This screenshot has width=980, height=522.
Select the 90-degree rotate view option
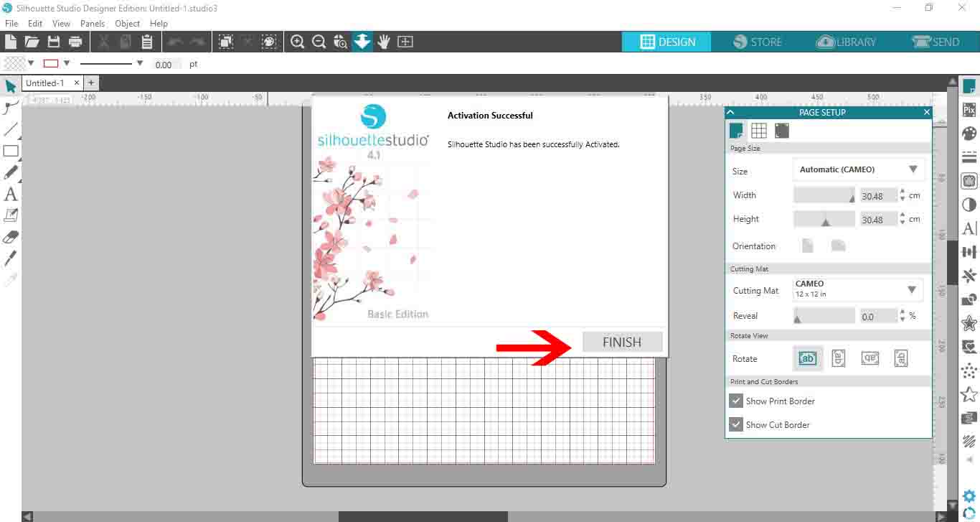pos(838,358)
